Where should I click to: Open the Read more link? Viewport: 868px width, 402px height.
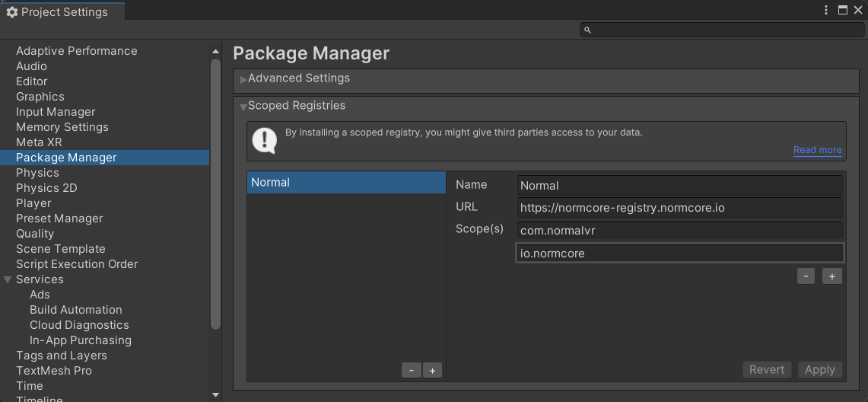tap(817, 150)
